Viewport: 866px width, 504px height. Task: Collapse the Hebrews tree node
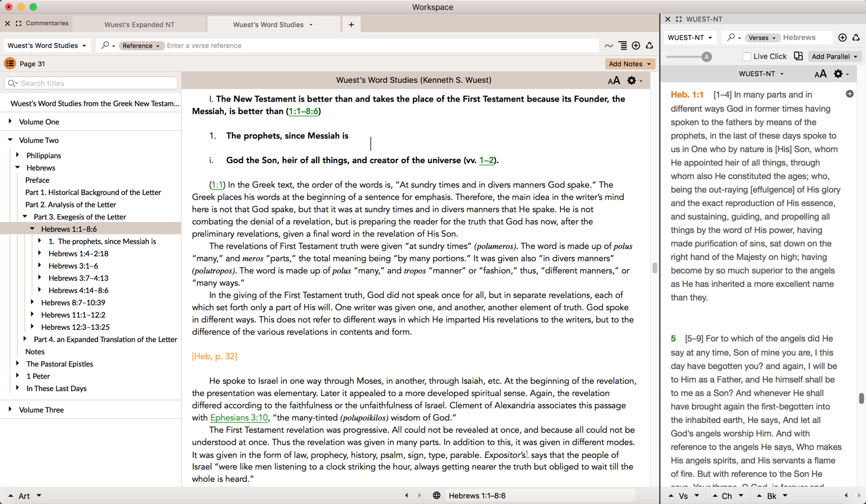(17, 167)
